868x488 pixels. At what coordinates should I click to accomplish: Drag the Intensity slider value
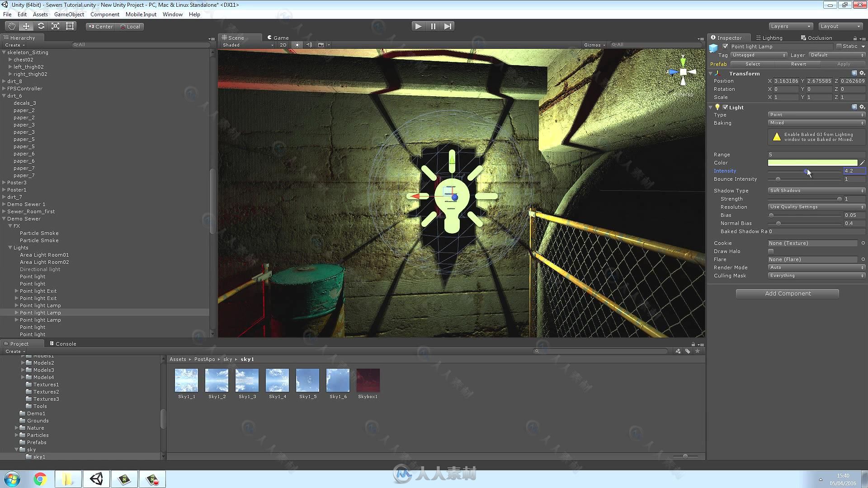pyautogui.click(x=806, y=171)
